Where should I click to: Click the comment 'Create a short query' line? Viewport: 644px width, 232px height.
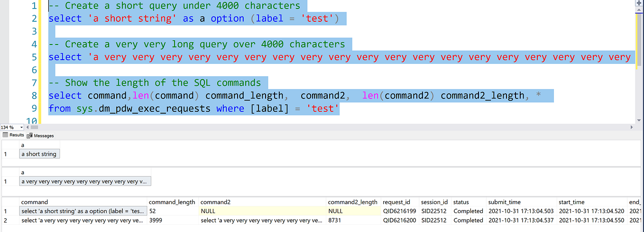(x=175, y=6)
